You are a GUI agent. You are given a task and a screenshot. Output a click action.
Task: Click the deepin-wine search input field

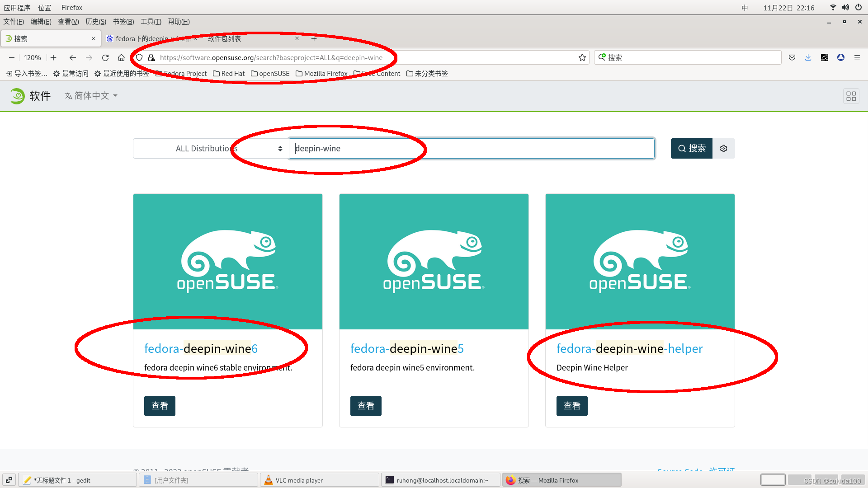(x=471, y=148)
